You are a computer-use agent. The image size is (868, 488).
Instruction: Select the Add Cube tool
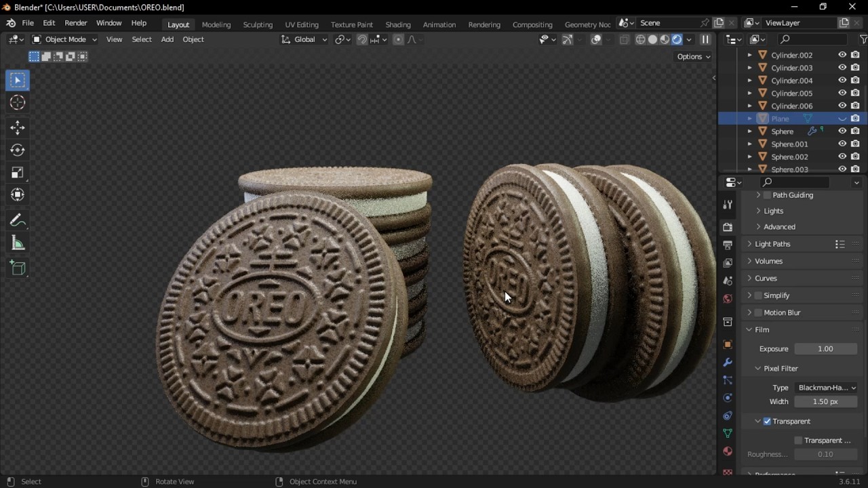[x=18, y=268]
